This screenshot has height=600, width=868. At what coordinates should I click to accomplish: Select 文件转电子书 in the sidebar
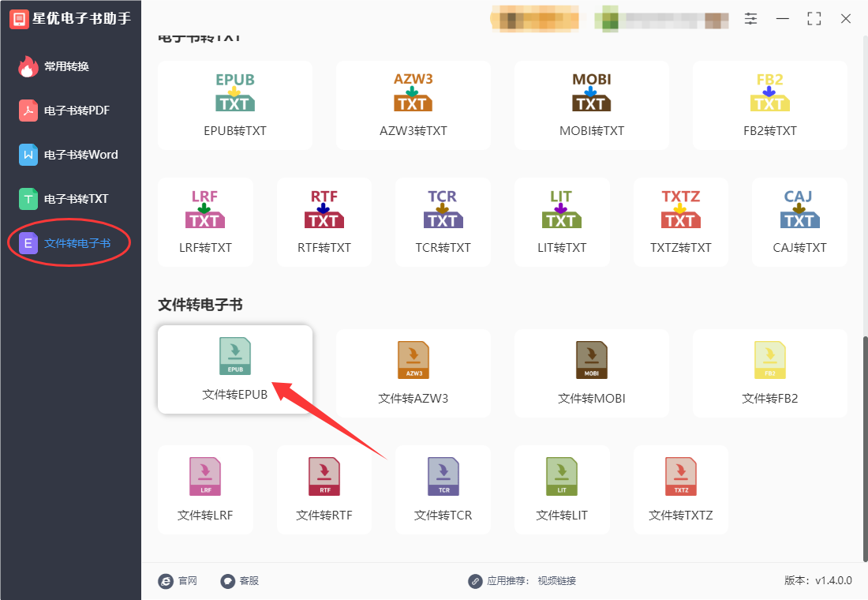pyautogui.click(x=65, y=243)
